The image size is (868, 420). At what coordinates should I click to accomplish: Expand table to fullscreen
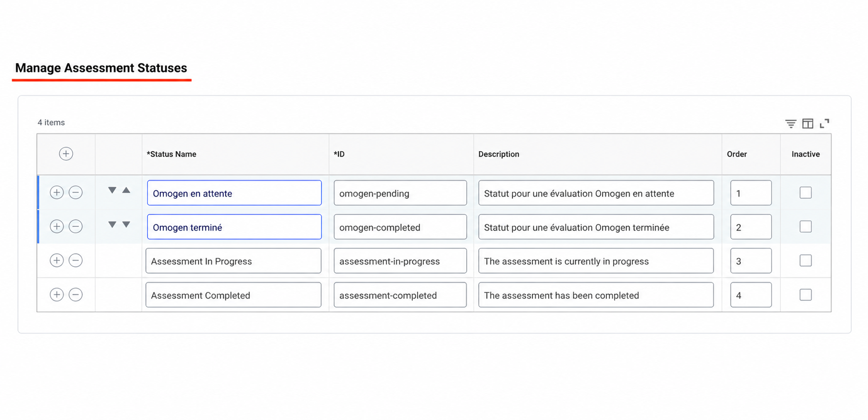click(825, 123)
